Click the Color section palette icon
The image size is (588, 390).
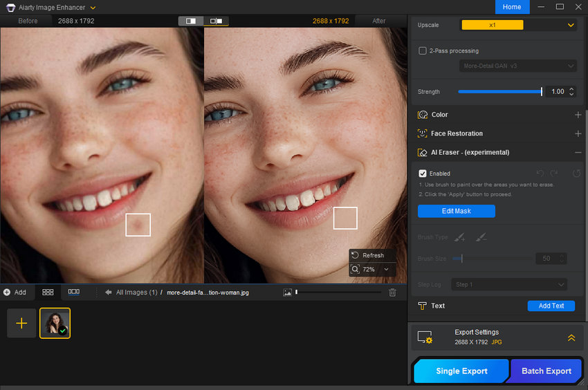(x=423, y=115)
